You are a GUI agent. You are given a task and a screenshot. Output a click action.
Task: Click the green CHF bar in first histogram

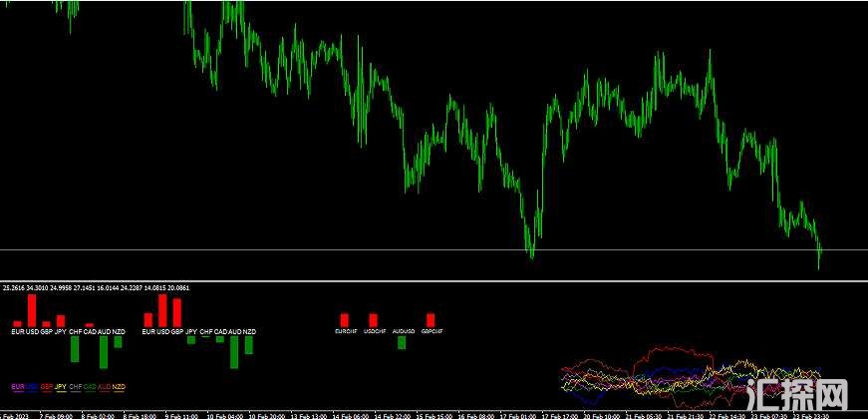[75, 348]
